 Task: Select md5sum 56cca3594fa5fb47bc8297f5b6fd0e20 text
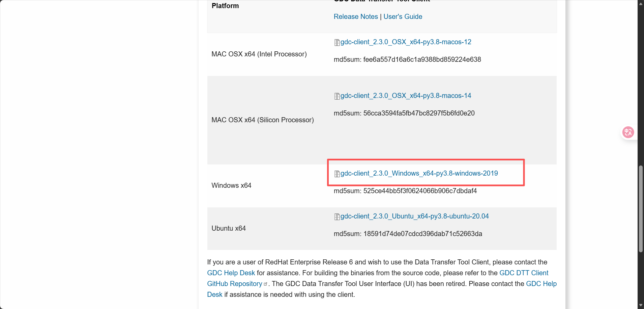404,113
